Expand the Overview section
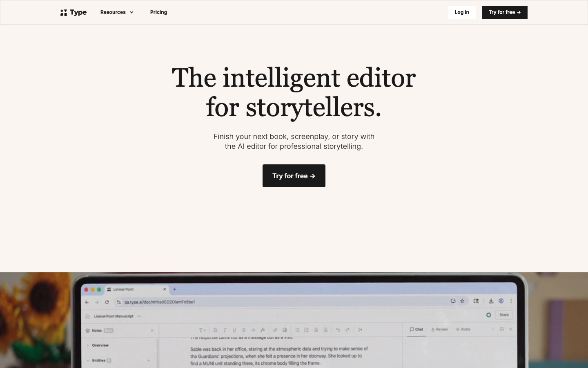Viewport: 588px width, 368px height. (x=88, y=346)
